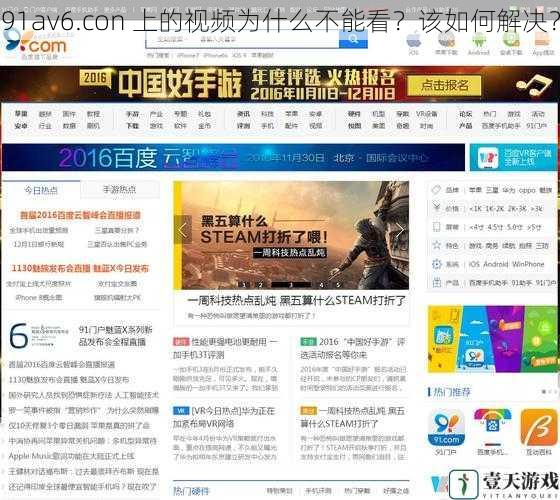Screen dimensions: 560x500
Task: Filter brands by oppo
Action: pos(527,190)
